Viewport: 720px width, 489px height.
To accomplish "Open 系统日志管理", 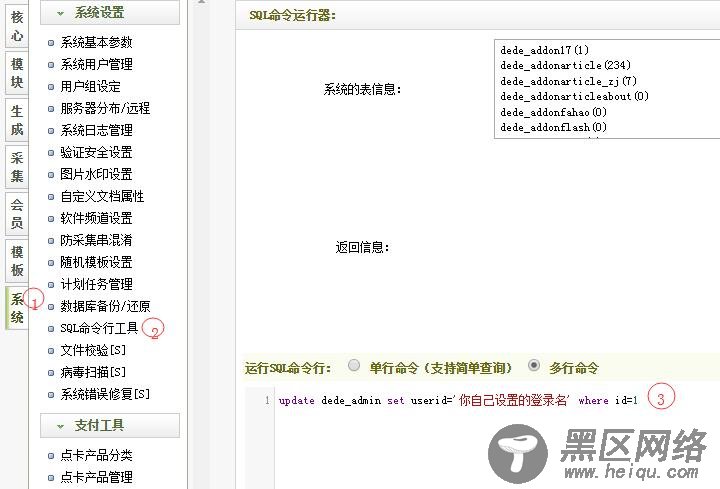I will pos(96,130).
